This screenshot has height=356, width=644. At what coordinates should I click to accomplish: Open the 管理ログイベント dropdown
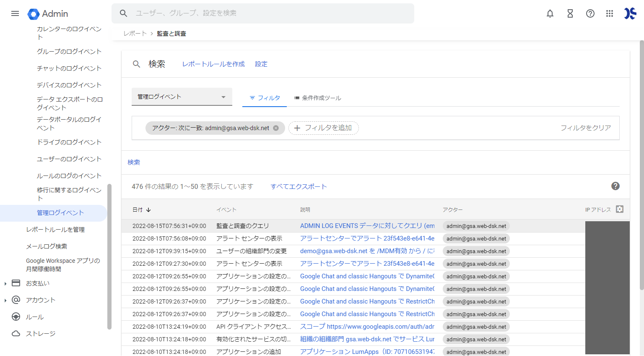pos(182,96)
